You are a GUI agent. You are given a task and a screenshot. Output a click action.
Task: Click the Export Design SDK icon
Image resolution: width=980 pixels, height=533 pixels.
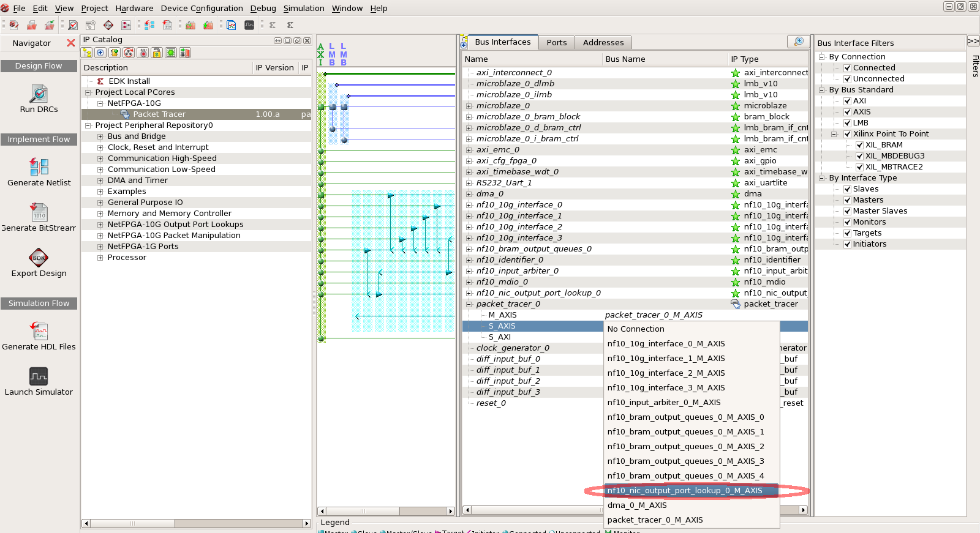(x=39, y=258)
